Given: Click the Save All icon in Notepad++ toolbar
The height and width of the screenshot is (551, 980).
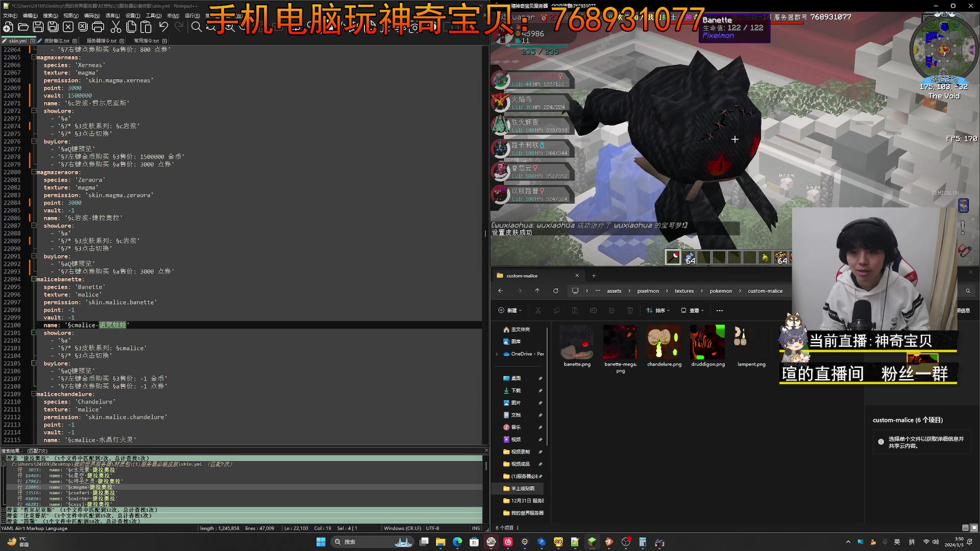Looking at the screenshot, I should point(53,27).
